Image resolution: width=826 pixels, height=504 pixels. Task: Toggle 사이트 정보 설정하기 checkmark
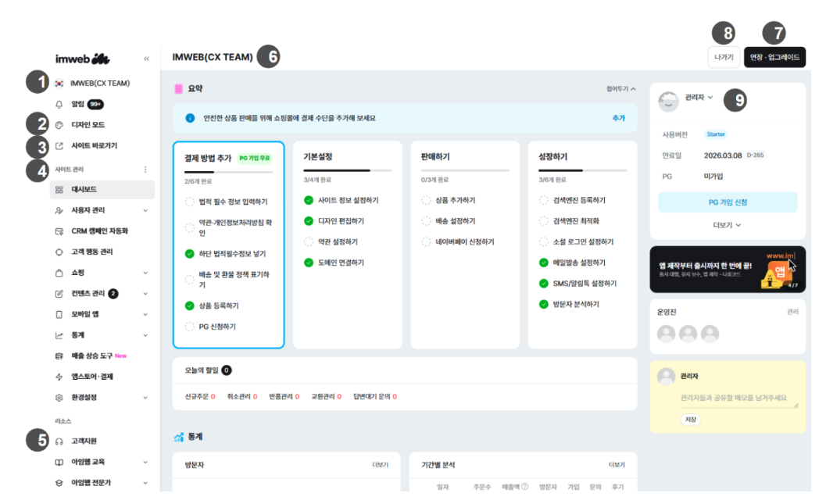[309, 200]
